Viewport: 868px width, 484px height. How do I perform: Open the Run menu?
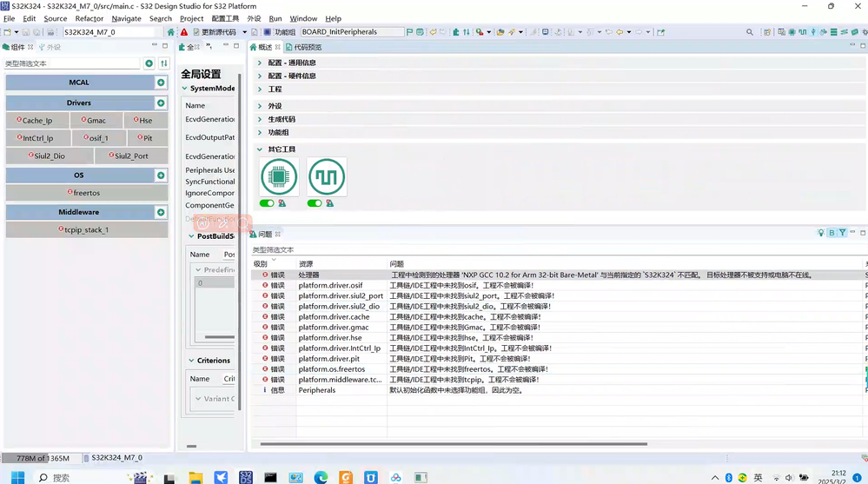pyautogui.click(x=275, y=18)
